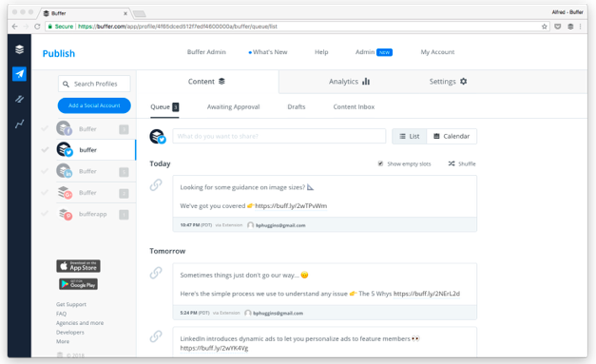Toggle the Show empty slots checkbox

380,163
